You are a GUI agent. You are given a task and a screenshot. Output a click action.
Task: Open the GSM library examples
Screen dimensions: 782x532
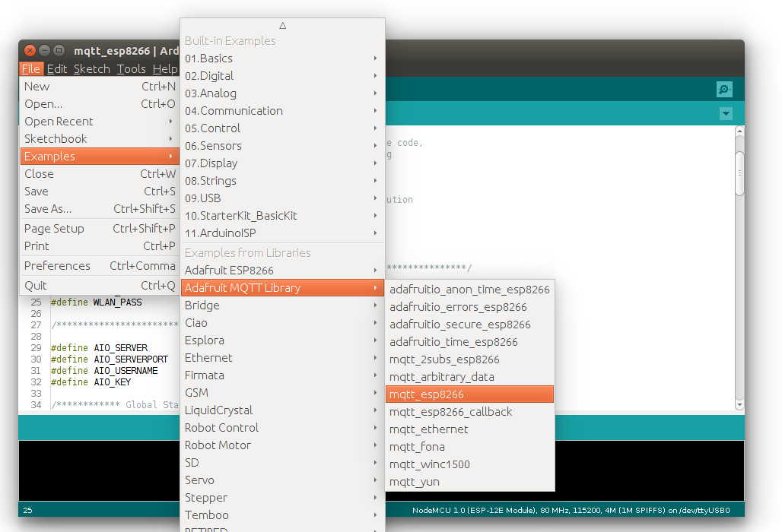tap(282, 392)
